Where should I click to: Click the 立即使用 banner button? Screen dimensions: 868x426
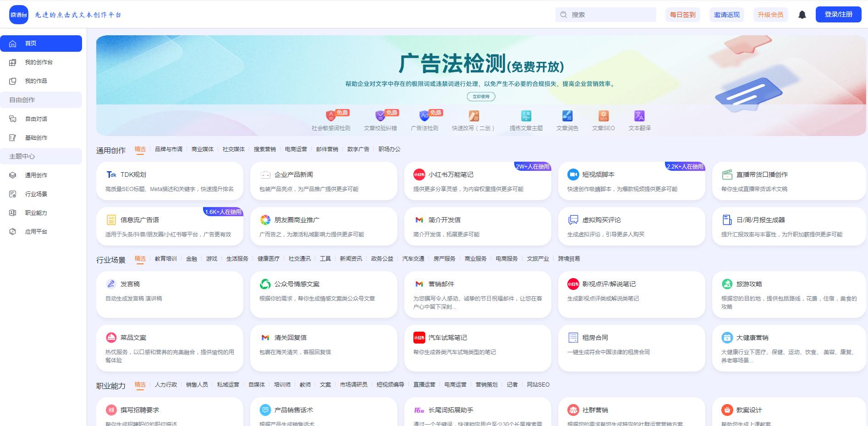pos(481,97)
